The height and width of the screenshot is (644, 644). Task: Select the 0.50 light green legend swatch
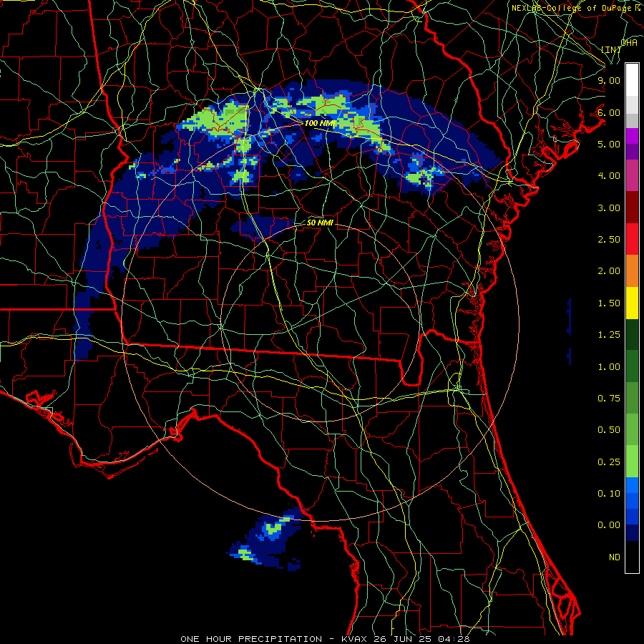(632, 429)
